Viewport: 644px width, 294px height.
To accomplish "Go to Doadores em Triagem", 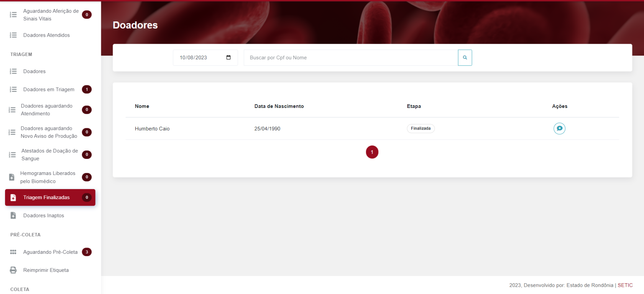I will tap(50, 89).
